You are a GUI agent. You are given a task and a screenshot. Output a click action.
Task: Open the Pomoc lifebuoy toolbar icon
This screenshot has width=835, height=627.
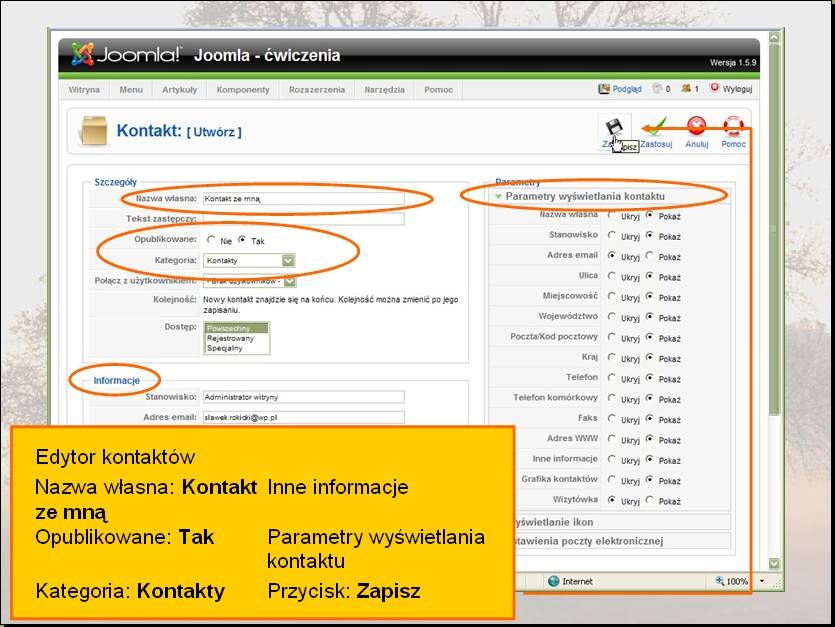[733, 127]
